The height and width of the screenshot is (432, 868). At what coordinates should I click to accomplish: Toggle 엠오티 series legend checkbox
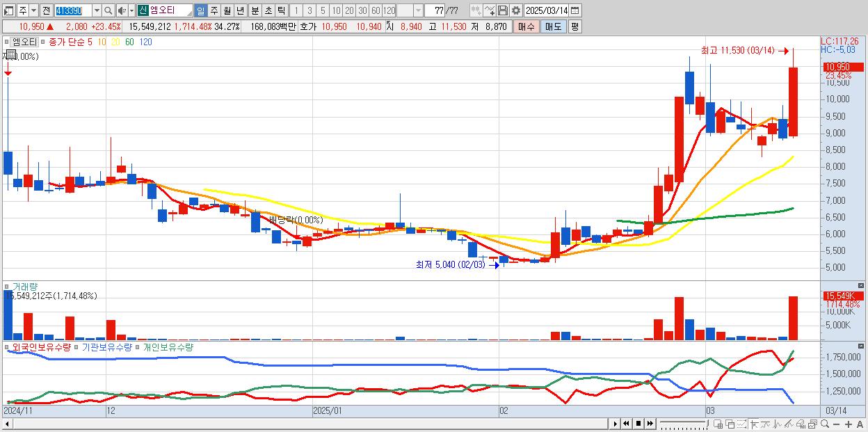[x=8, y=42]
